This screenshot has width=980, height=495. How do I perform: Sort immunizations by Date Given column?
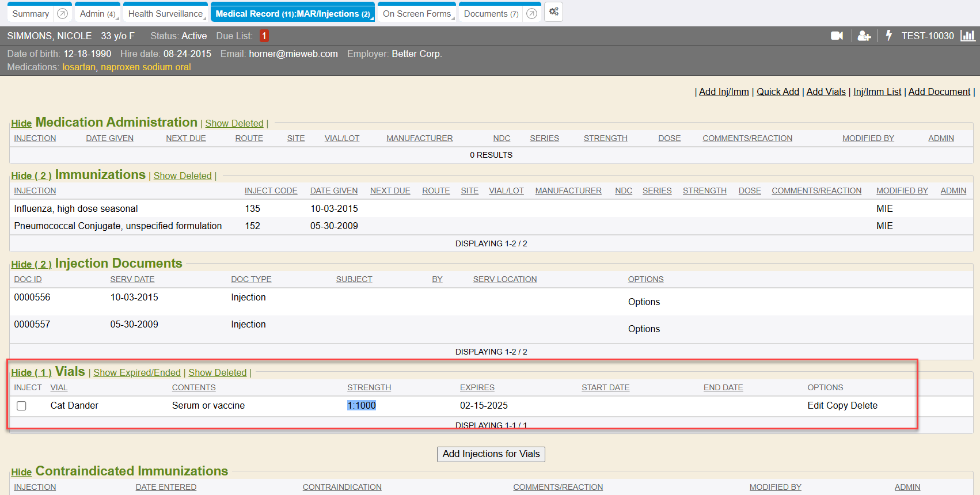333,191
